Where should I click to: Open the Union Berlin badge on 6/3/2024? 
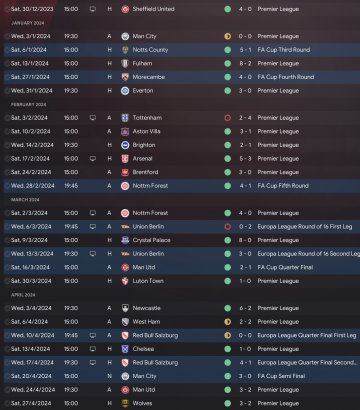[125, 227]
